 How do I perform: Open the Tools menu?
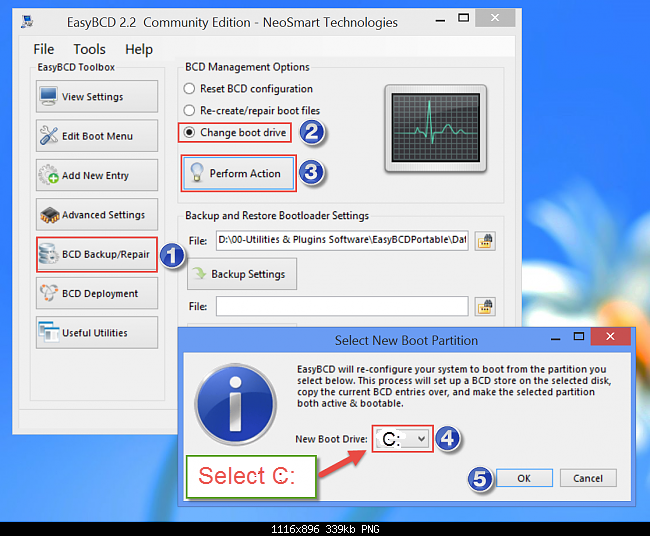click(x=89, y=49)
